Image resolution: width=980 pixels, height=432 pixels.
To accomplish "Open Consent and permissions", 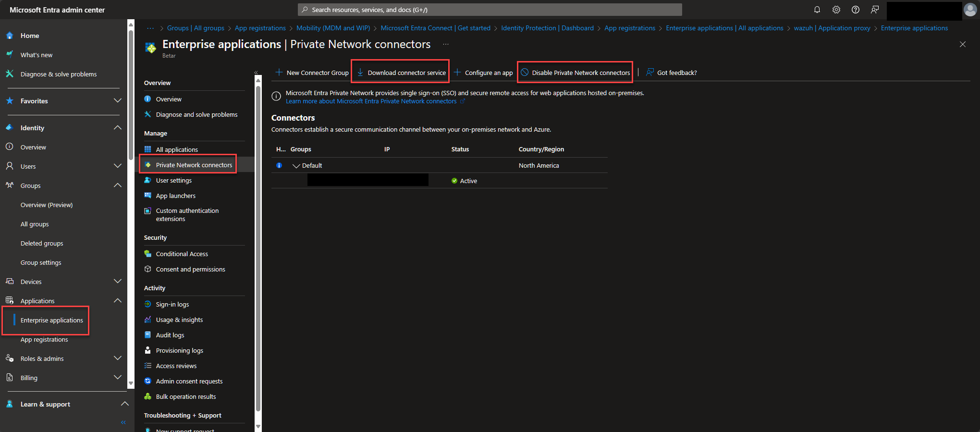I will 190,269.
